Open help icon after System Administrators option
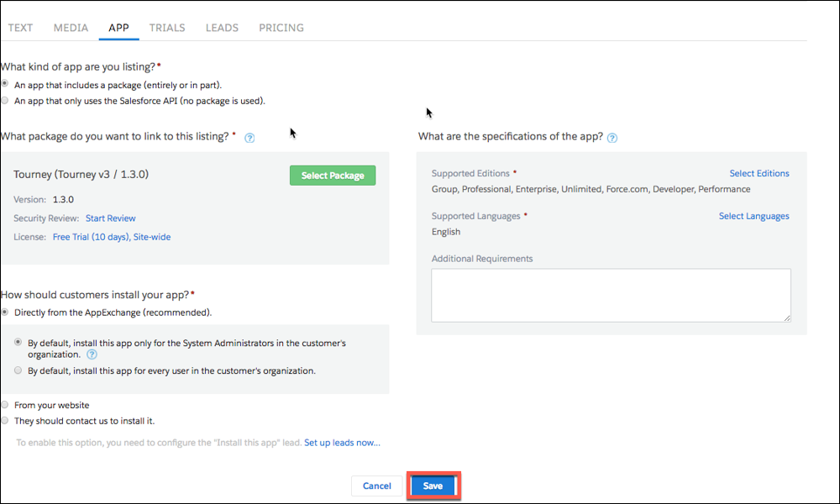Viewport: 840px width, 504px height. pos(92,354)
